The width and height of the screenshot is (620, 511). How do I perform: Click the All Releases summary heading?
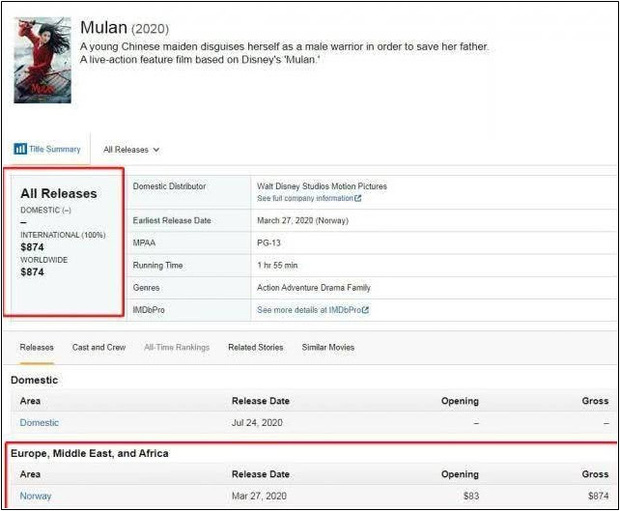[x=59, y=193]
